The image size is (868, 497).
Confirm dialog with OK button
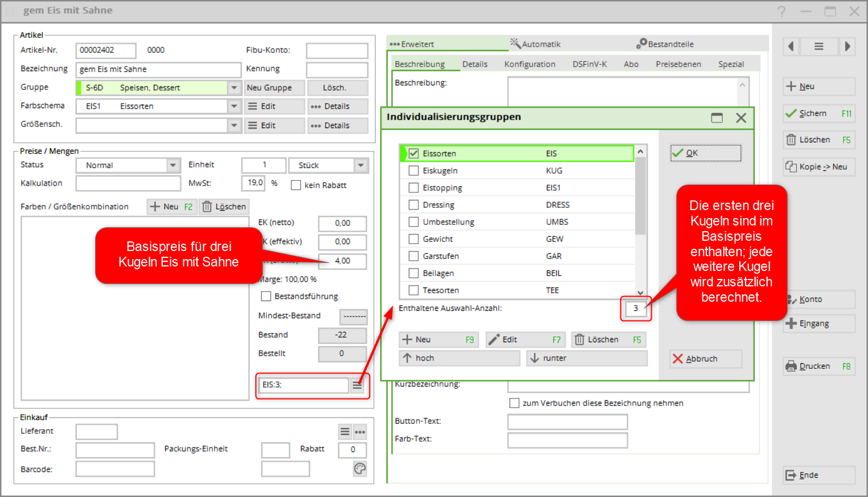click(x=706, y=153)
